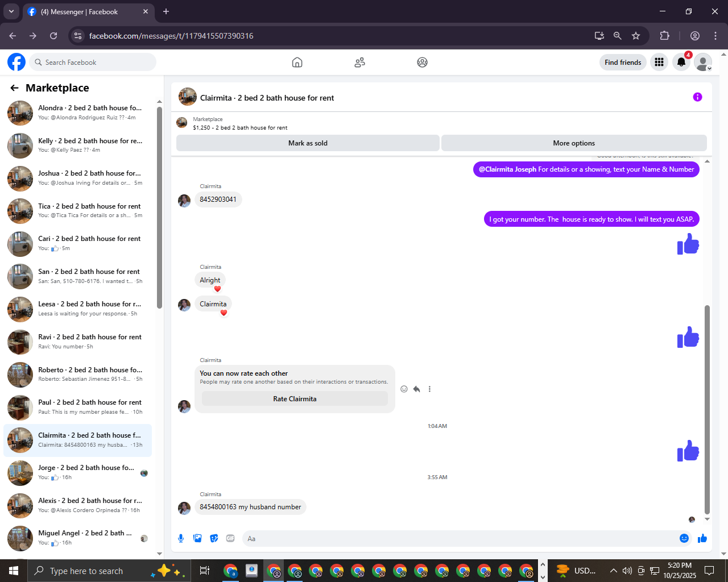Open the Alondra conversation
Screen dimensions: 728x582
click(77, 113)
